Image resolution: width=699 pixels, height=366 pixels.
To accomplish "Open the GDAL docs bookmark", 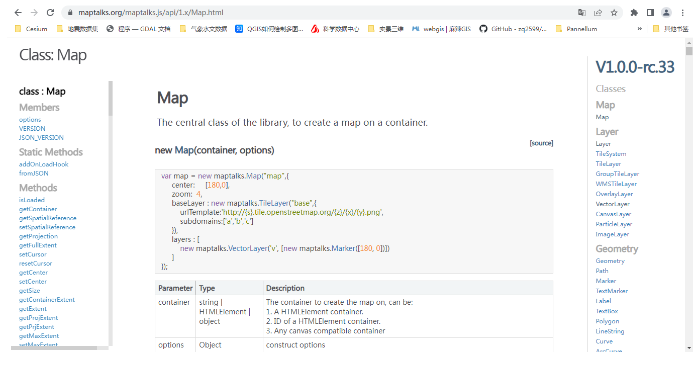I will pyautogui.click(x=139, y=29).
